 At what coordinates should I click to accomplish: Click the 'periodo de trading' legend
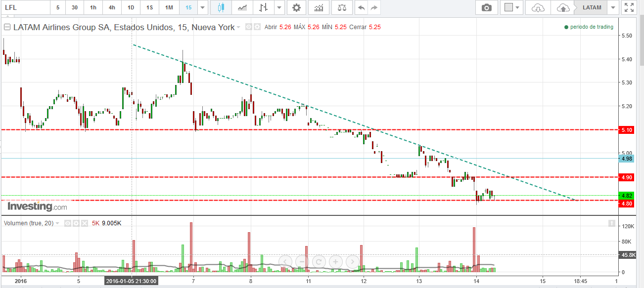click(589, 27)
